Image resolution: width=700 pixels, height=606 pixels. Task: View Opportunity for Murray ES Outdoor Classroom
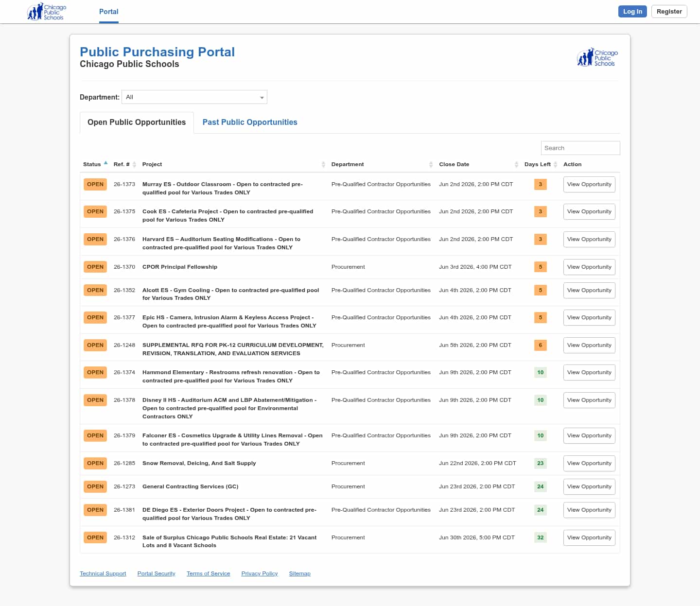pyautogui.click(x=589, y=185)
